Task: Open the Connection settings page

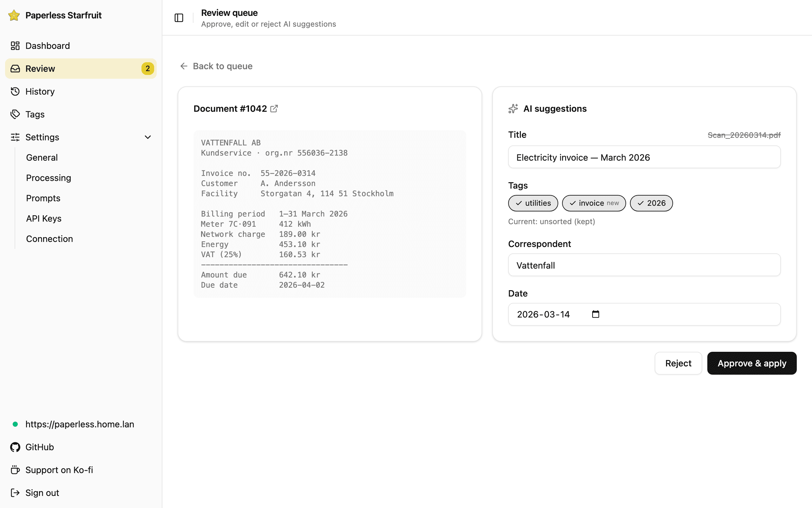Action: point(50,239)
